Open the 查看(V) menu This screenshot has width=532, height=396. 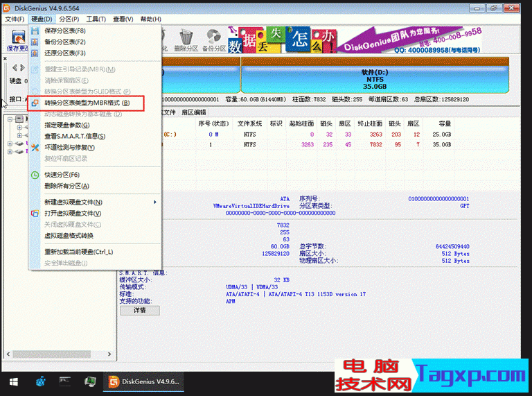[123, 19]
